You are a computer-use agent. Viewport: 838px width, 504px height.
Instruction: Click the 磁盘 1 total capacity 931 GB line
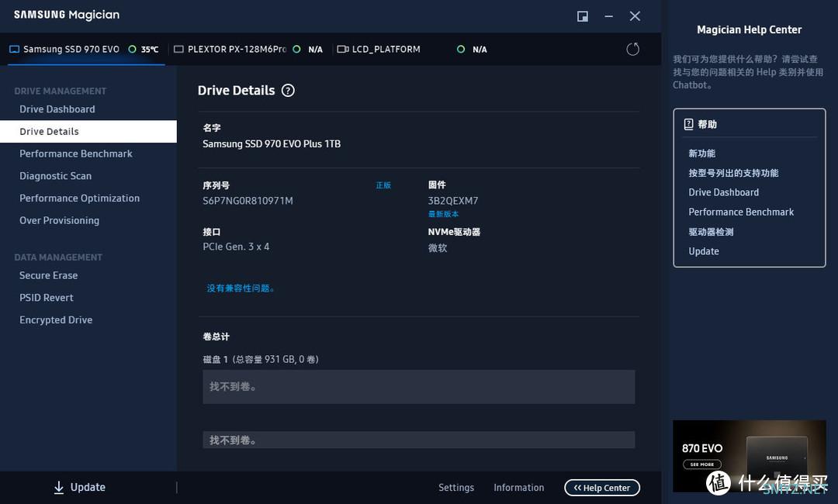(261, 359)
